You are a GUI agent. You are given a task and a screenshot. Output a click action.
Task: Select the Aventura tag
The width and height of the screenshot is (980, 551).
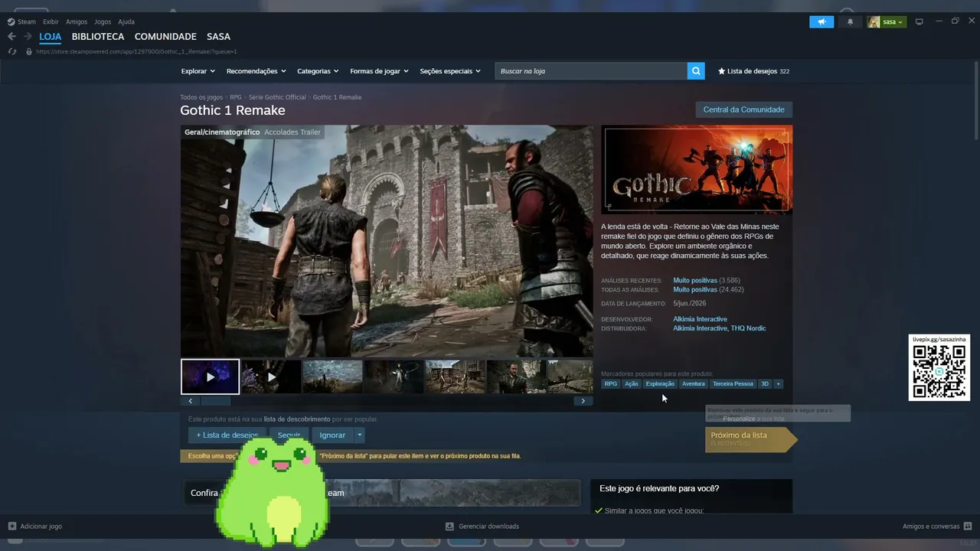pyautogui.click(x=693, y=384)
